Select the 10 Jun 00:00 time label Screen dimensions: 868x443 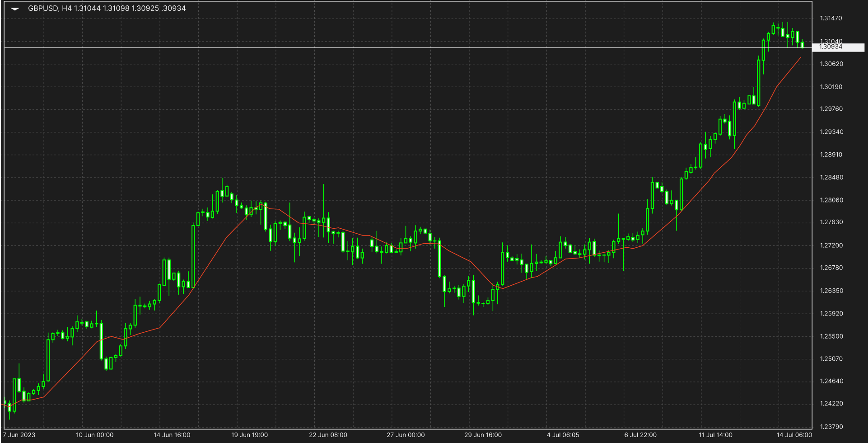click(94, 435)
